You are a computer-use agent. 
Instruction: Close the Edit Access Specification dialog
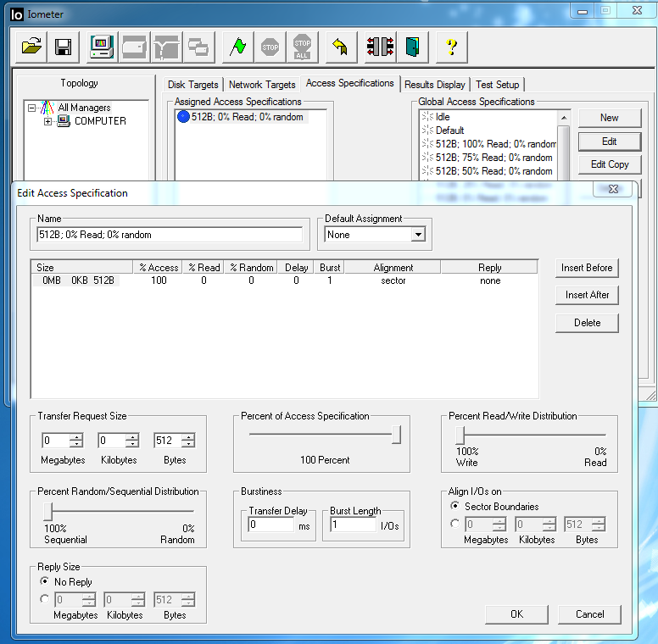(613, 189)
